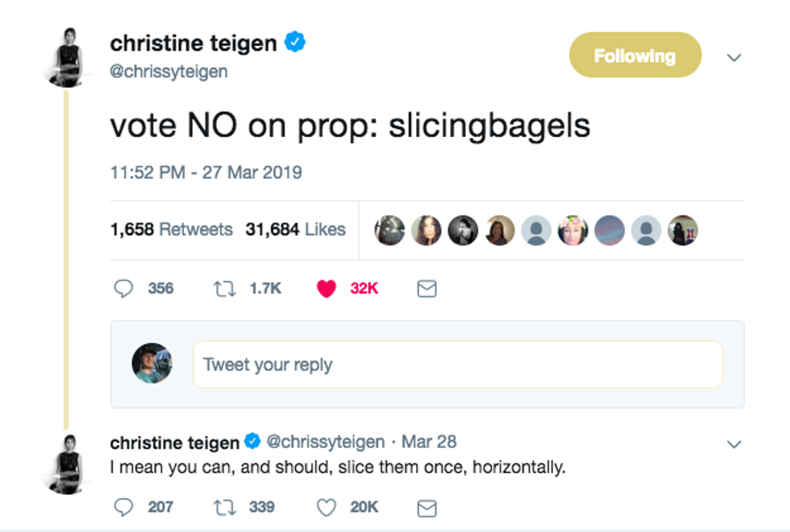Viewport: 790px width, 532px height.
Task: Unlike the main tweet via the red heart
Action: pyautogui.click(x=326, y=289)
